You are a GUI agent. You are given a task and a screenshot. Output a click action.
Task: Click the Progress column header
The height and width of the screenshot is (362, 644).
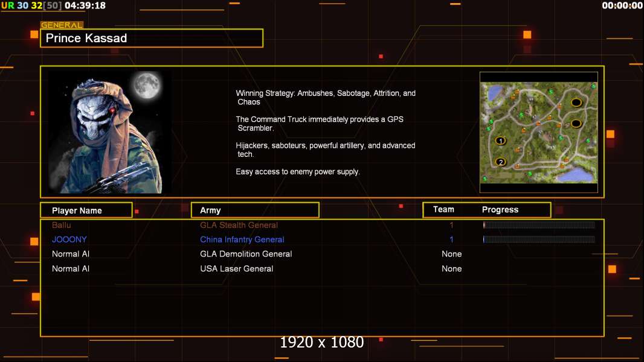click(x=500, y=210)
